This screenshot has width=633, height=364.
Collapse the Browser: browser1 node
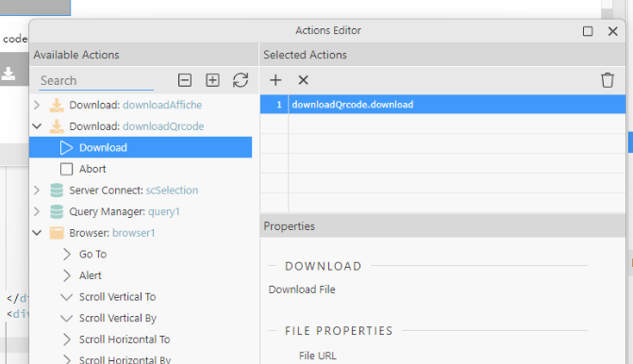[x=37, y=233]
